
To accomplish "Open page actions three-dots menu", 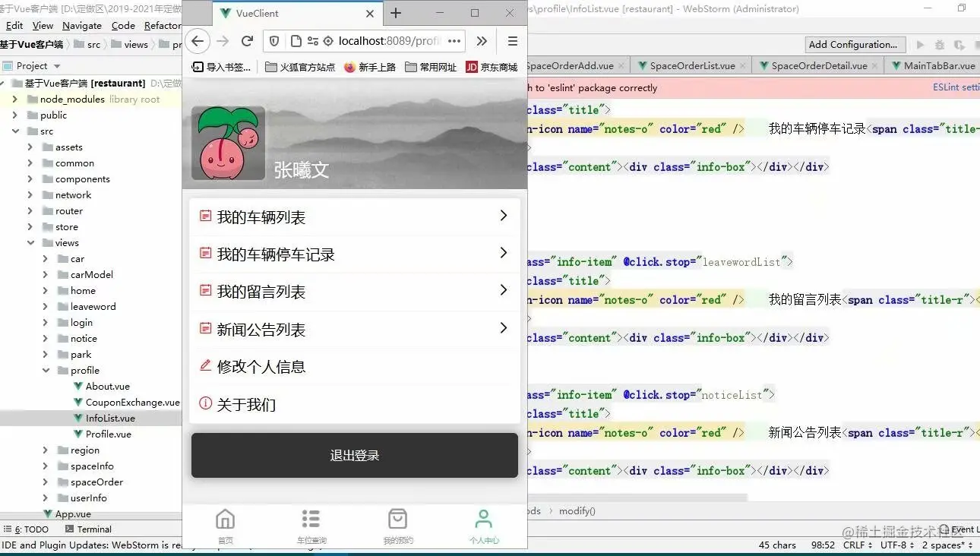I will (454, 41).
